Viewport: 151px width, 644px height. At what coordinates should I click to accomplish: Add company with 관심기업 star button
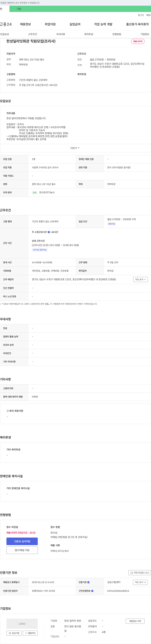14,633
